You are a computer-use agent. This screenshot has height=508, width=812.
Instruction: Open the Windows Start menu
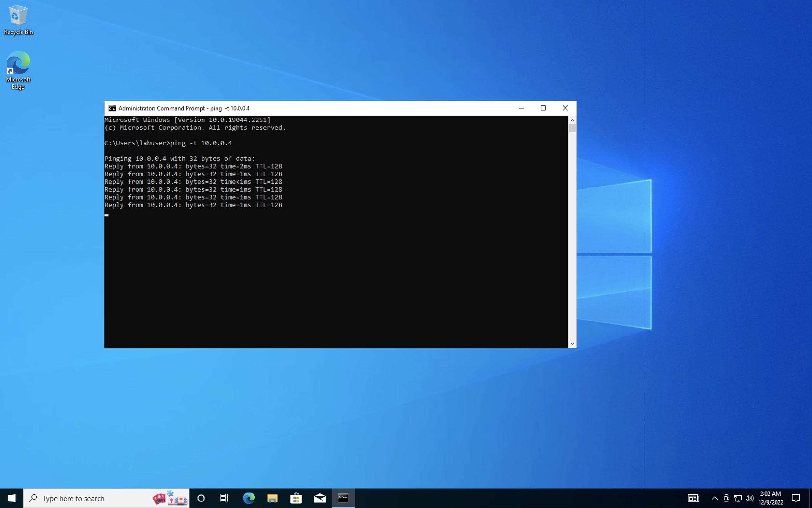(x=12, y=498)
